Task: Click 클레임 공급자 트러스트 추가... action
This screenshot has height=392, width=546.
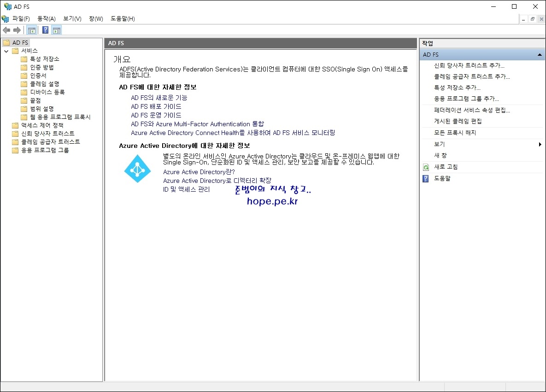Action: (x=472, y=76)
